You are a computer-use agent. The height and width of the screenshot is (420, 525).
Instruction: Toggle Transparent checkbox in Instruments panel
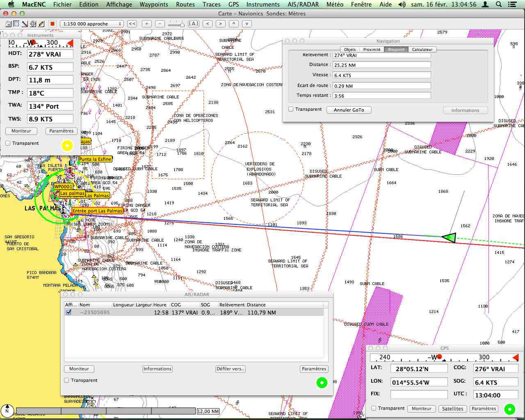(x=8, y=143)
